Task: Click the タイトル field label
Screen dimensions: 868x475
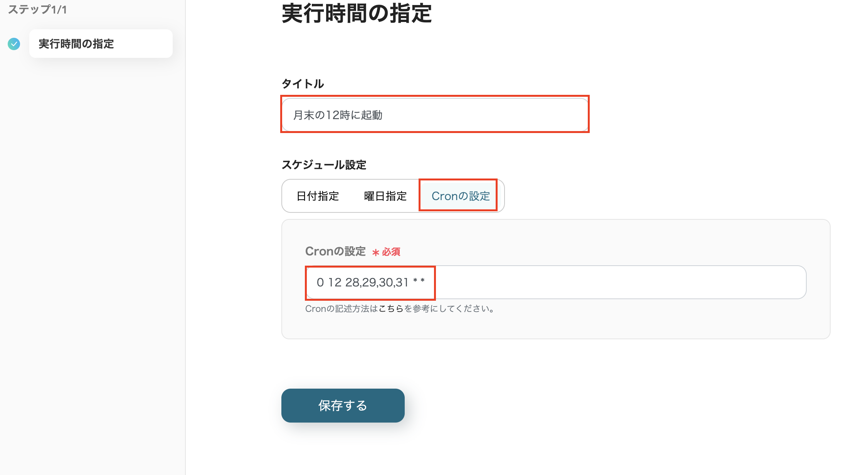Action: tap(303, 84)
